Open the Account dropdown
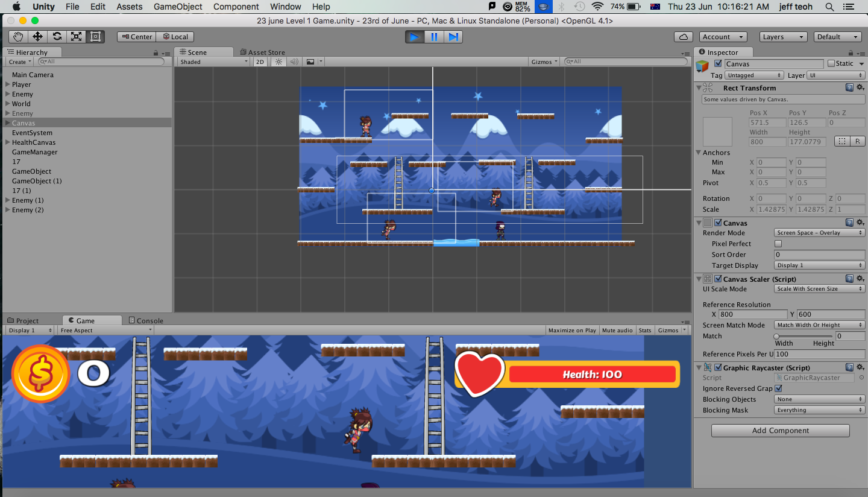868x497 pixels. (723, 37)
